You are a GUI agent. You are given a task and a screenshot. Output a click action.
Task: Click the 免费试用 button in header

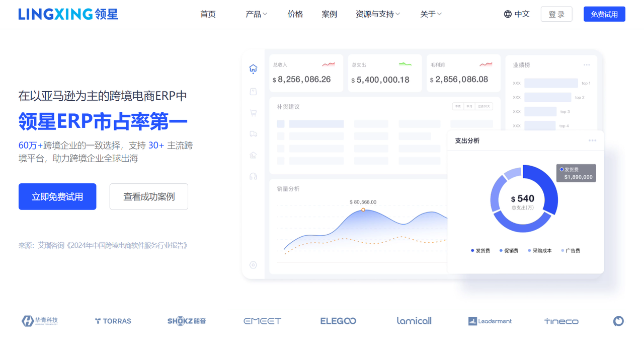pyautogui.click(x=604, y=14)
